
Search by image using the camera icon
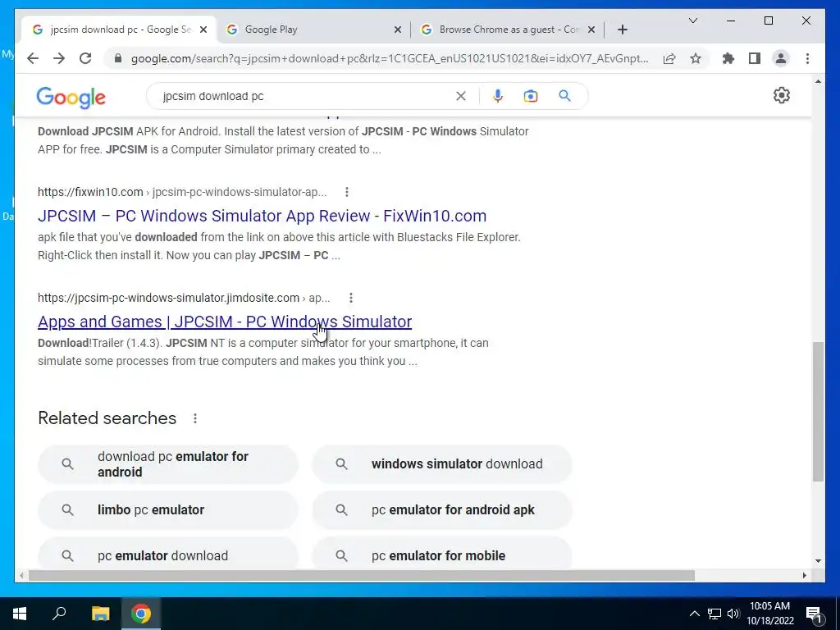pos(531,96)
